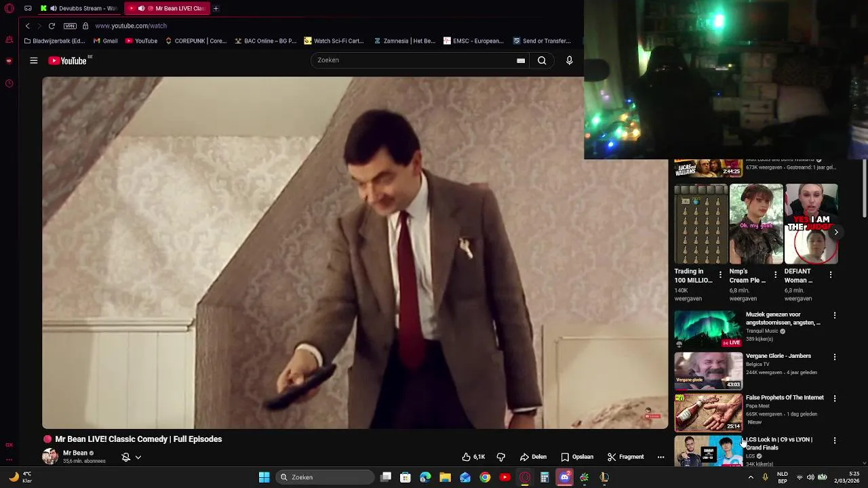Toggle the notification bell for Mr Bean
The image size is (868, 488).
click(125, 457)
